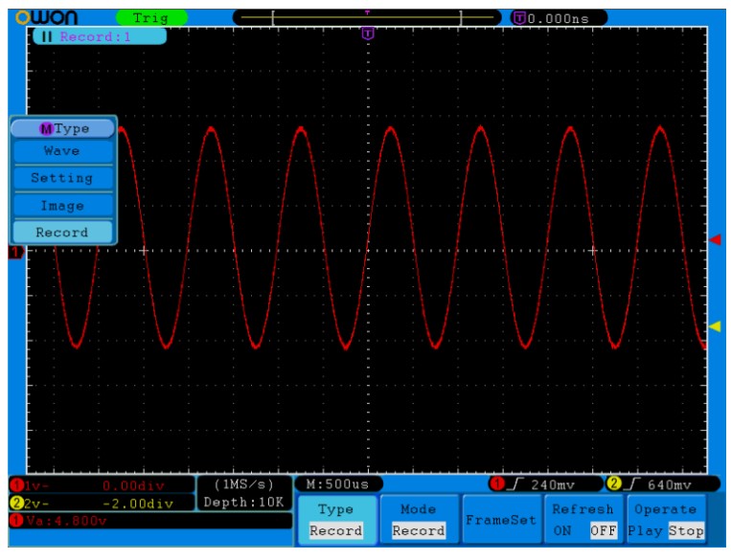Viewport: 731px width, 560px height.
Task: Click the red channel 1 indicator circle
Action: click(17, 485)
